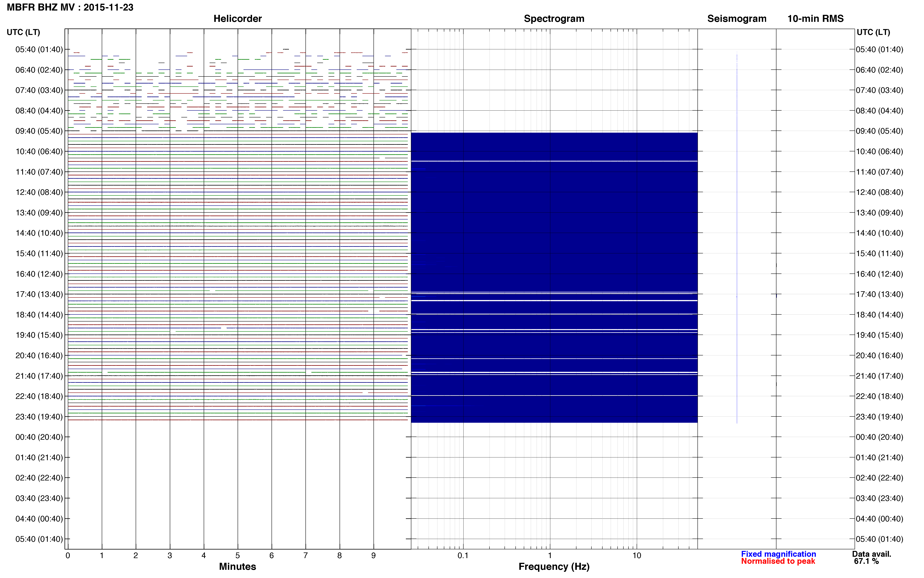
Task: Click the 'UTC (LT)' label above left axis
Action: tap(23, 32)
